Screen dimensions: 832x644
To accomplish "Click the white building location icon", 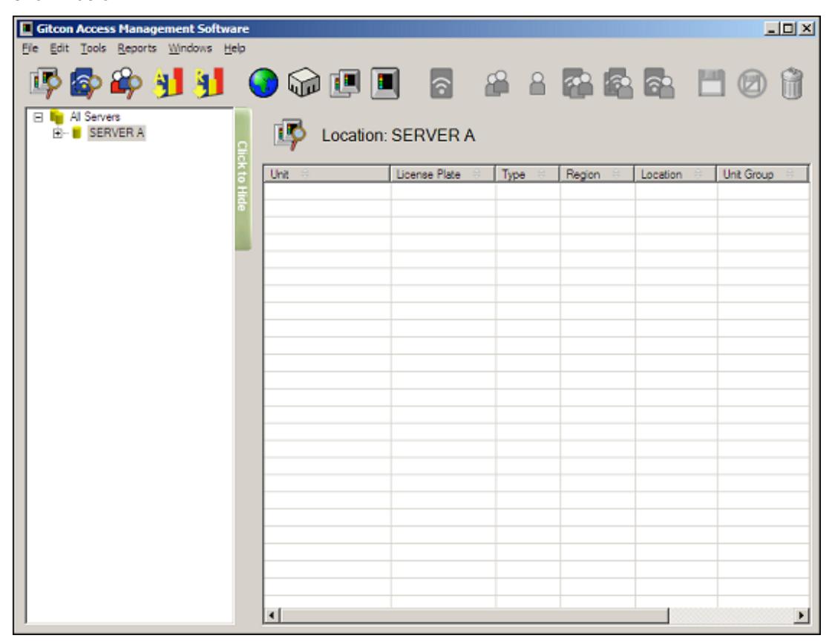I will click(304, 83).
